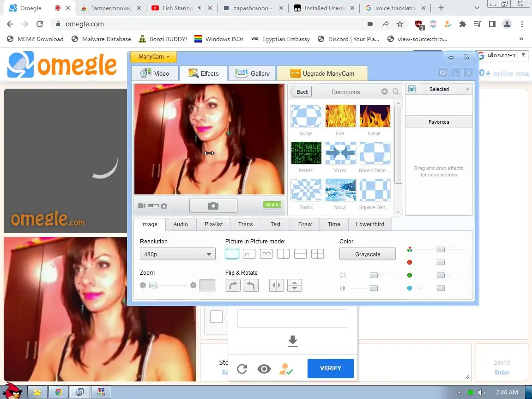Screen dimensions: 532x399
Task: Mute the Fish Staring tab audio
Action: point(200,8)
